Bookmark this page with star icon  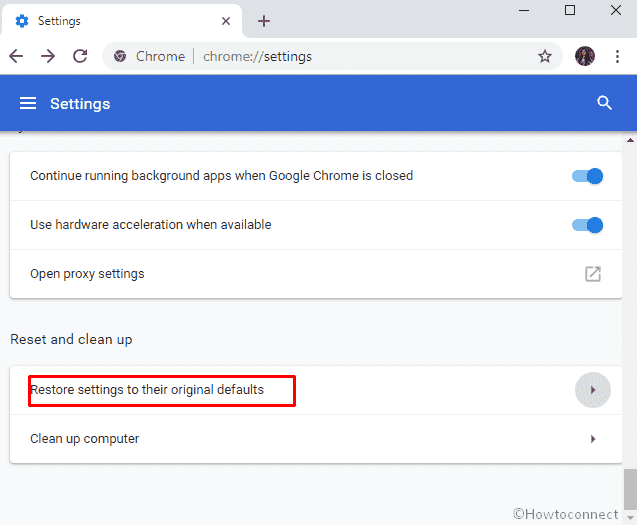(x=545, y=56)
